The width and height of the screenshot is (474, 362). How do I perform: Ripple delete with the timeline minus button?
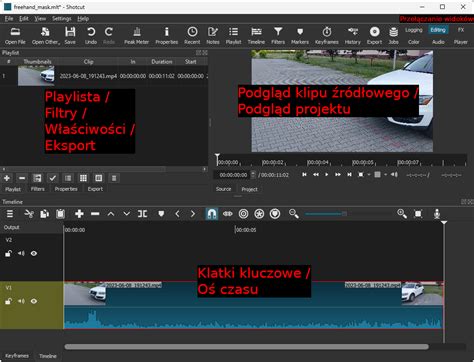pyautogui.click(x=95, y=214)
